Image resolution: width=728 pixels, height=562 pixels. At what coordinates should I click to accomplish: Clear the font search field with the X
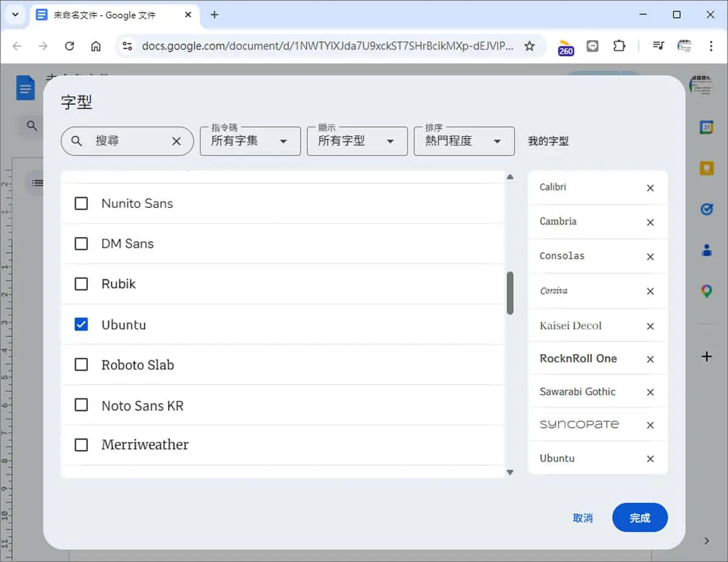coord(177,141)
